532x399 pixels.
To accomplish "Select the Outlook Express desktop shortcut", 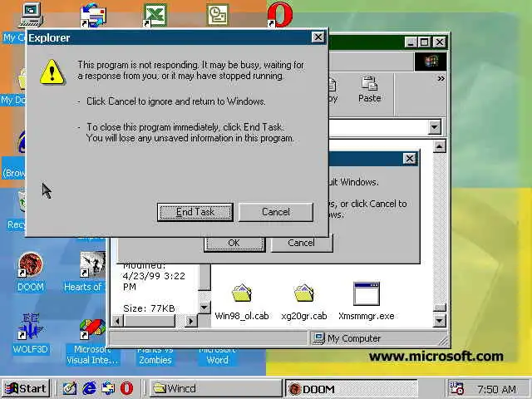I will pyautogui.click(x=93, y=15).
